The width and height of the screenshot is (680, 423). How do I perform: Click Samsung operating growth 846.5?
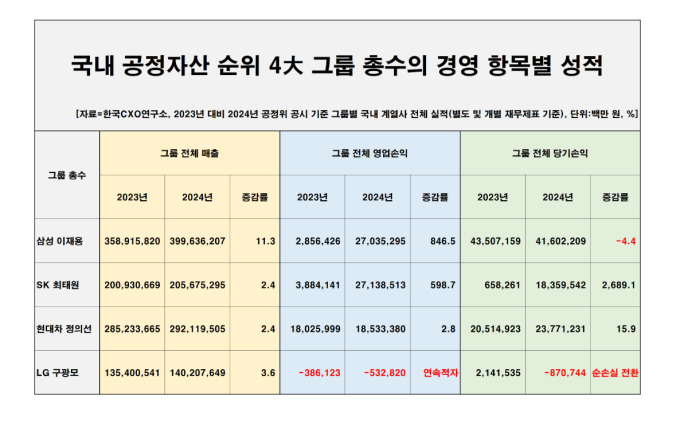click(x=443, y=241)
